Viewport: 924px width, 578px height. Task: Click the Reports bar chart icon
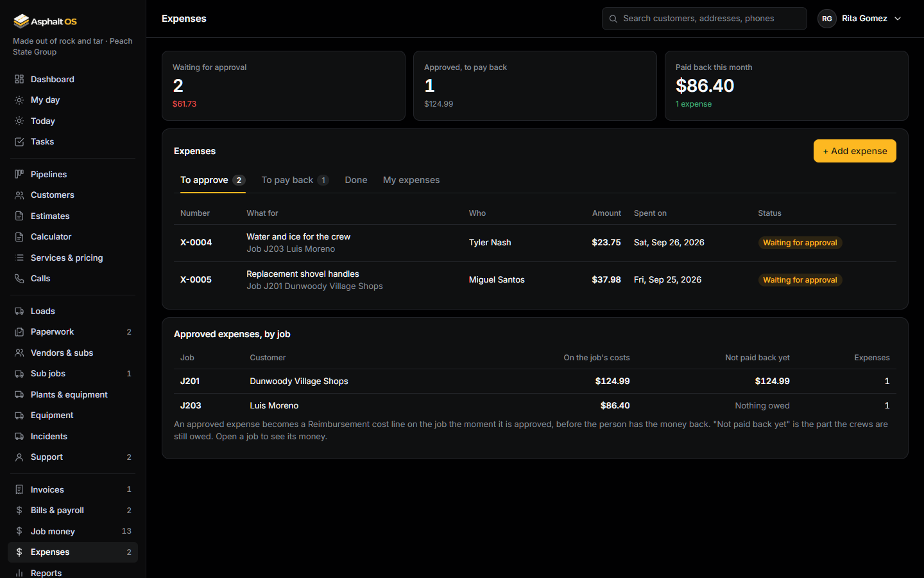(19, 573)
